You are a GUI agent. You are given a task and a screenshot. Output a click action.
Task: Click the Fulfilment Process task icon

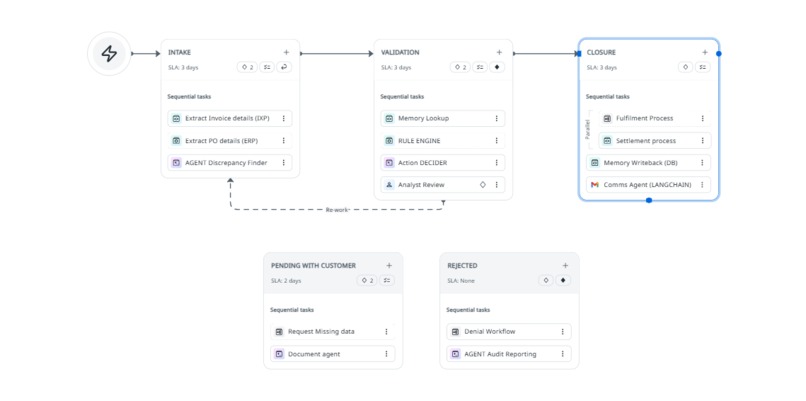[x=607, y=118]
